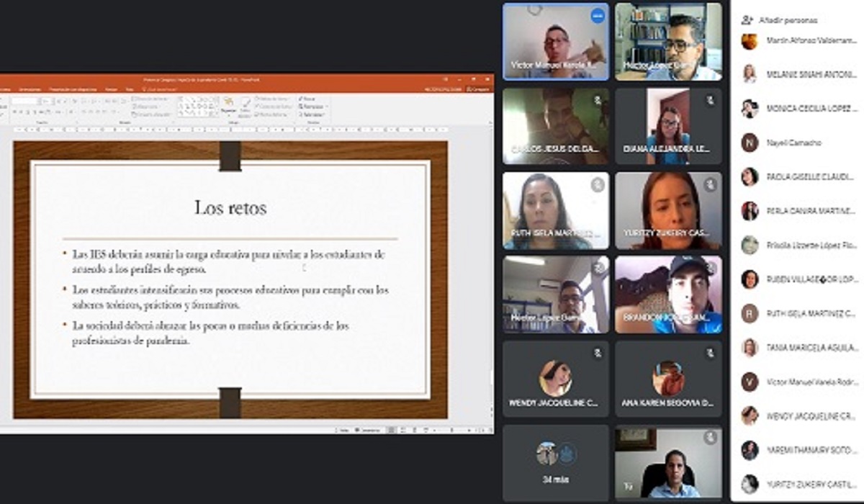Click muted mic icon on Yuritzy Zukeiry tile
Screen dimensions: 864x504
point(710,185)
